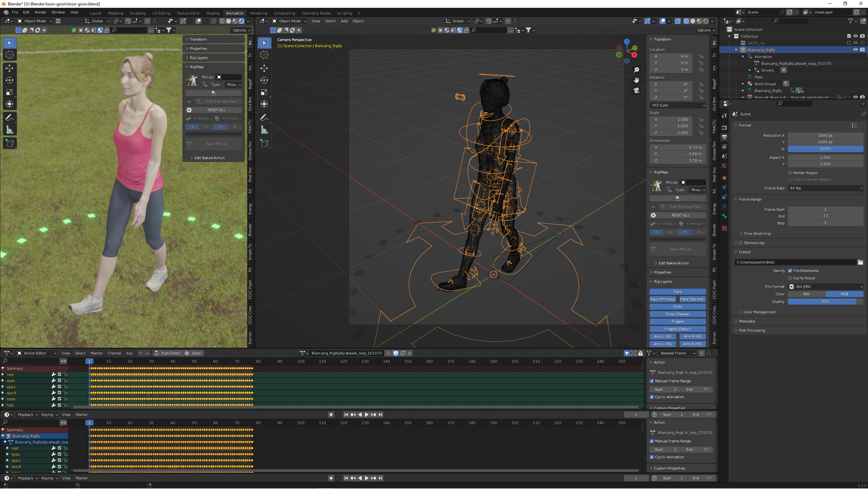Select the Measure tool in camera viewport
Image resolution: width=868 pixels, height=489 pixels.
point(264,130)
